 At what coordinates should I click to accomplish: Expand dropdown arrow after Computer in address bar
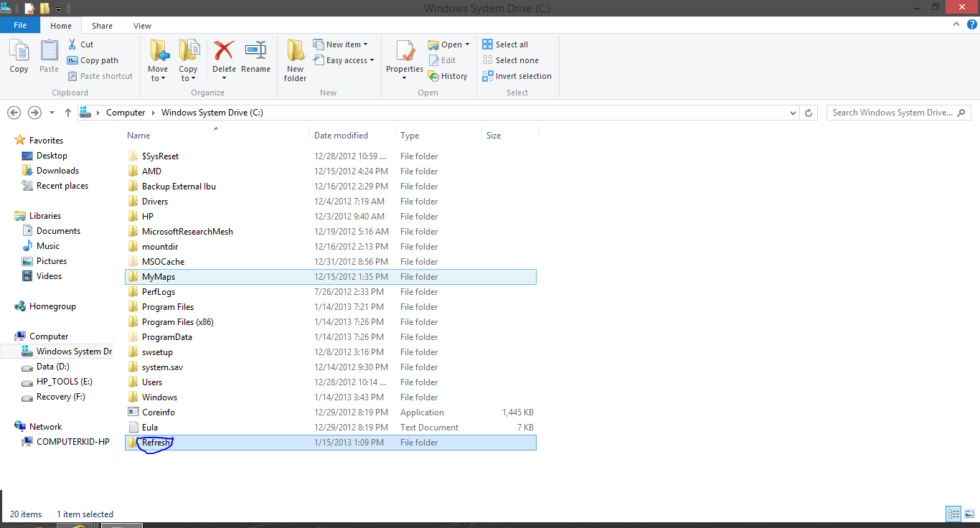[153, 113]
